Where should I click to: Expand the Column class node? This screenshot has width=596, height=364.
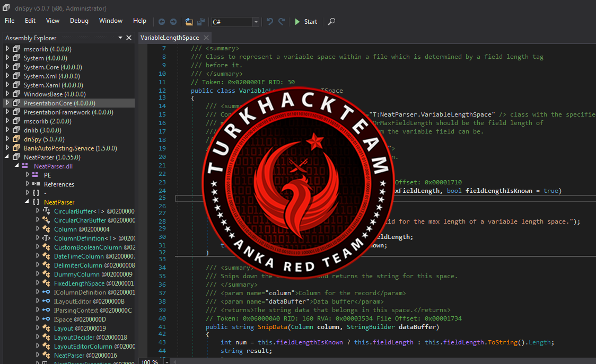(38, 229)
